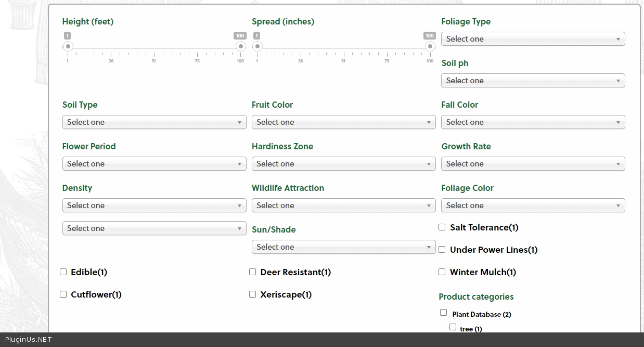The image size is (644, 347).
Task: Expand the Soil ph select box
Action: tap(533, 81)
